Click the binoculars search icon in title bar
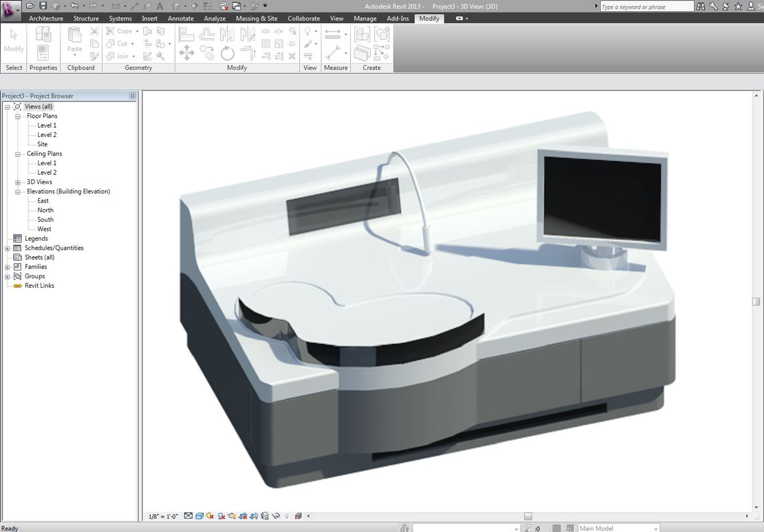764x532 pixels. point(700,6)
